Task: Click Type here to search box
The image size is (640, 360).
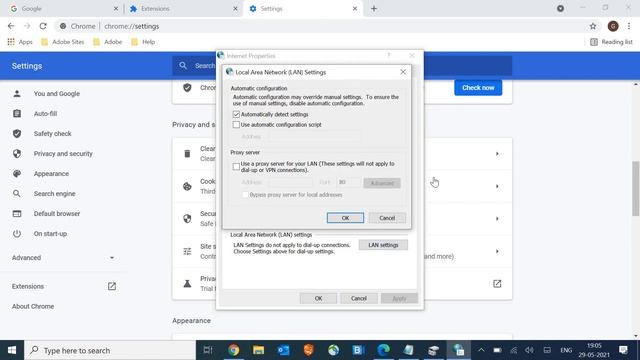Action: (110, 350)
